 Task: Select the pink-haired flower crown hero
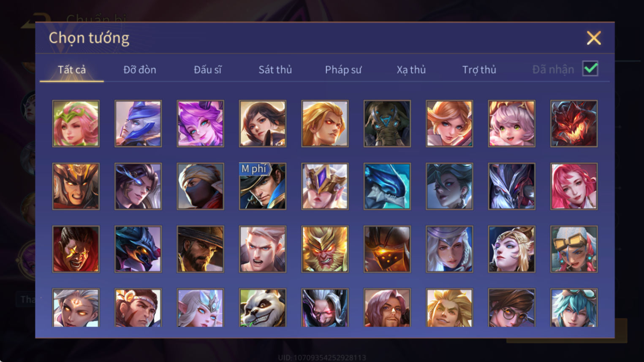tap(76, 124)
